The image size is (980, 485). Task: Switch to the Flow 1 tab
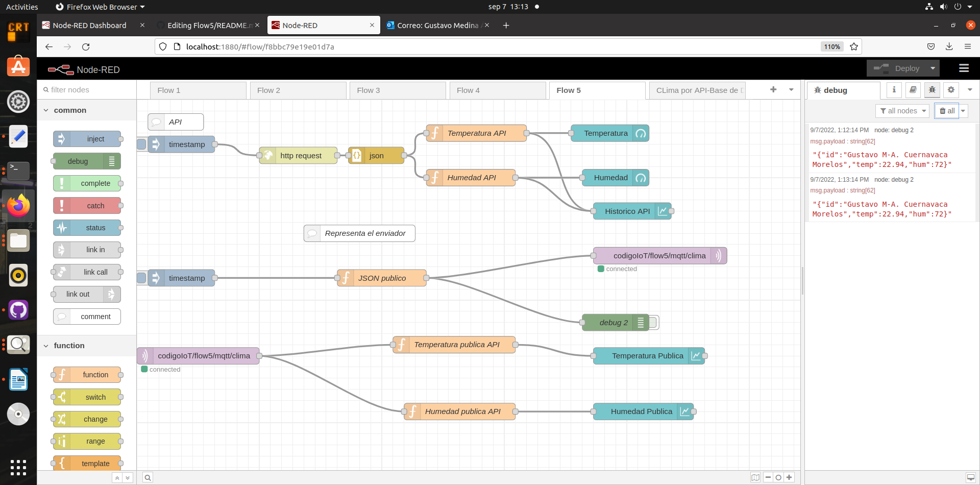coord(198,90)
